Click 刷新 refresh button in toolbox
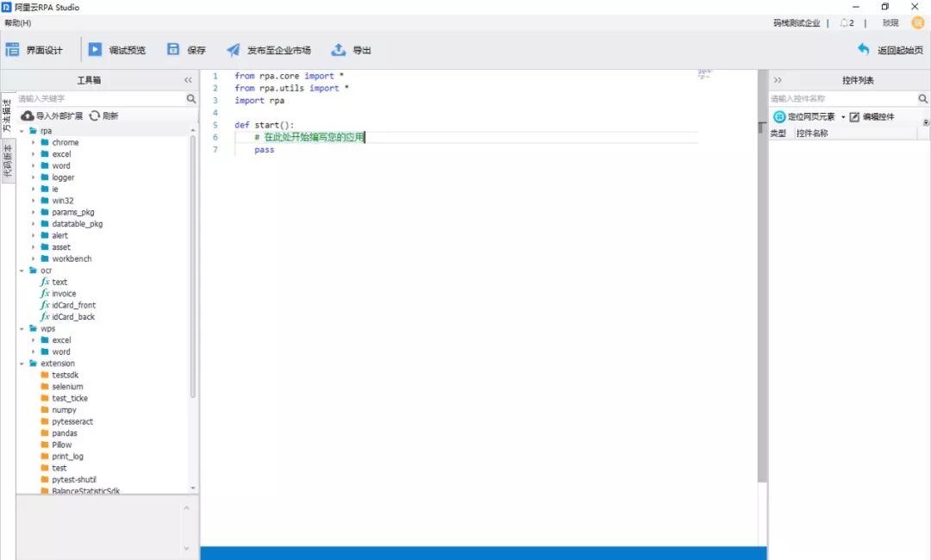This screenshot has height=560, width=931. click(x=103, y=115)
